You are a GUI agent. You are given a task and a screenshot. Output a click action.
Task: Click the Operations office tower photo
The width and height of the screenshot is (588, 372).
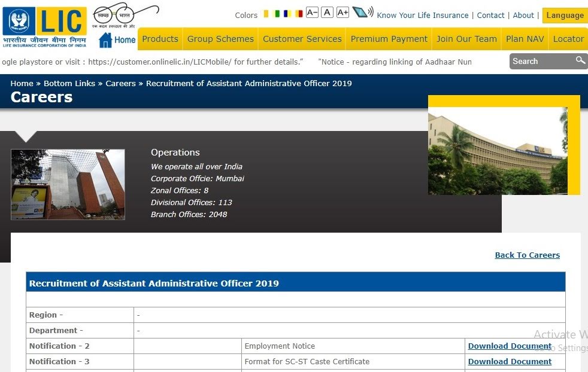pyautogui.click(x=68, y=184)
